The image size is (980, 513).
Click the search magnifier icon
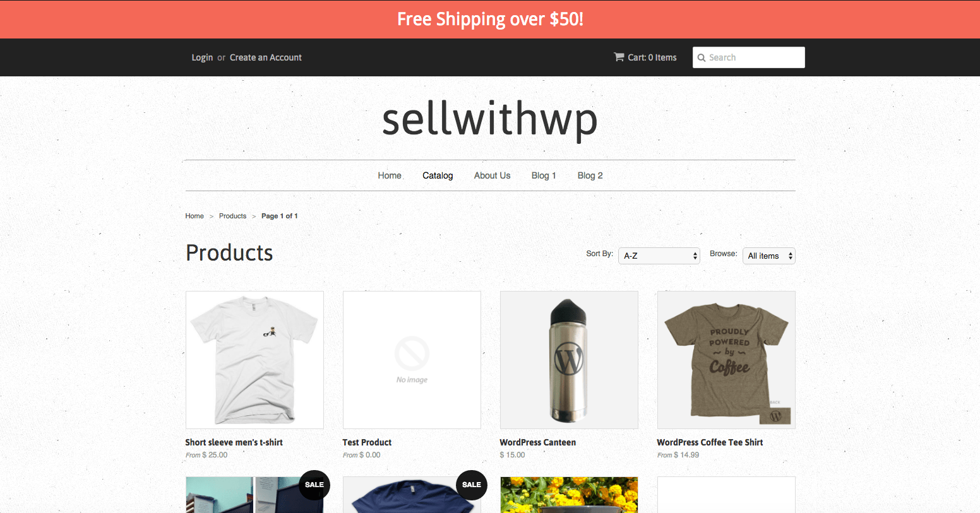pos(701,57)
